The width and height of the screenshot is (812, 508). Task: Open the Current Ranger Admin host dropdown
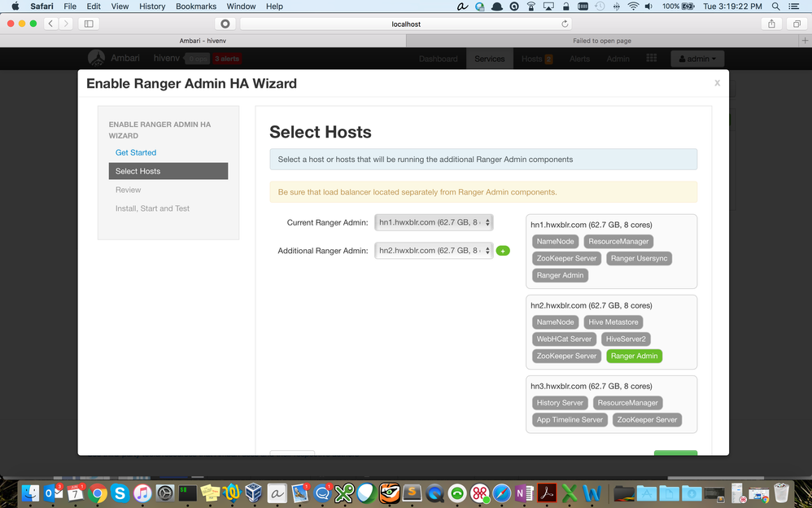[434, 222]
